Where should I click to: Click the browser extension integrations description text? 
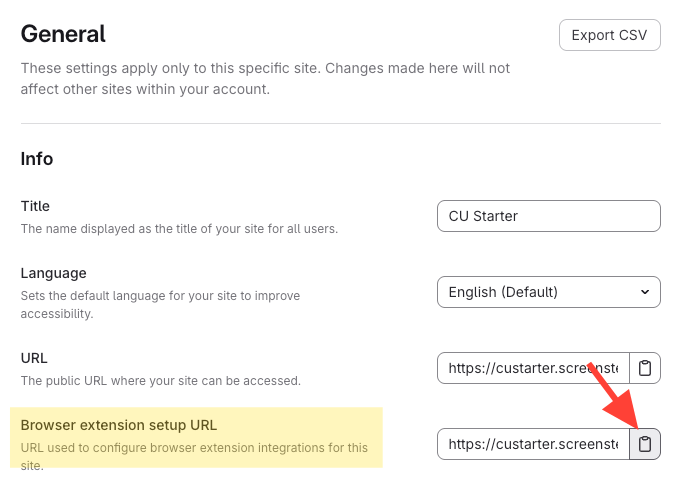click(193, 448)
